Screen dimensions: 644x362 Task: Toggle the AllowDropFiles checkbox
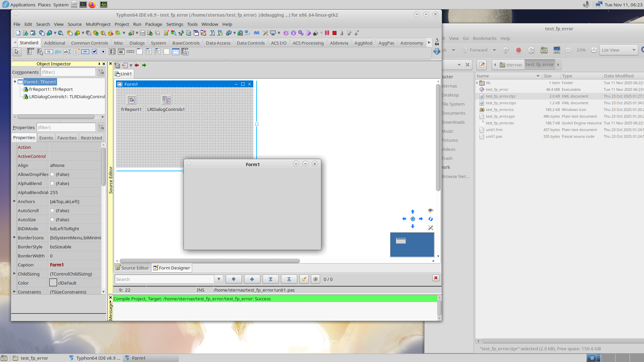click(x=52, y=174)
